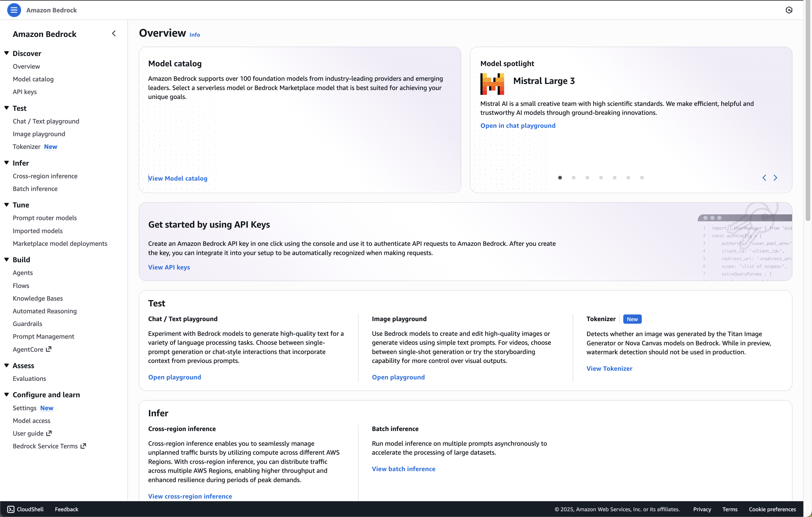Select the seventh spotlight carousel dot
812x517 pixels.
pos(642,178)
